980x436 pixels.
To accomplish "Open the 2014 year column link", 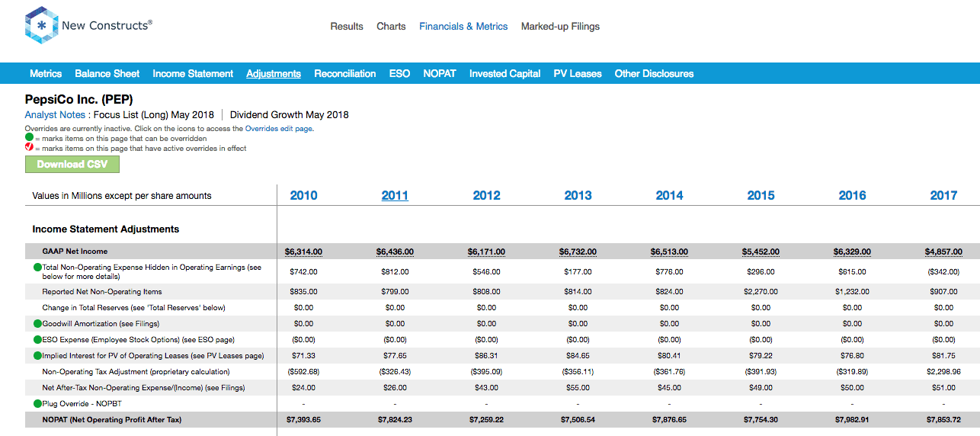I will (x=669, y=196).
